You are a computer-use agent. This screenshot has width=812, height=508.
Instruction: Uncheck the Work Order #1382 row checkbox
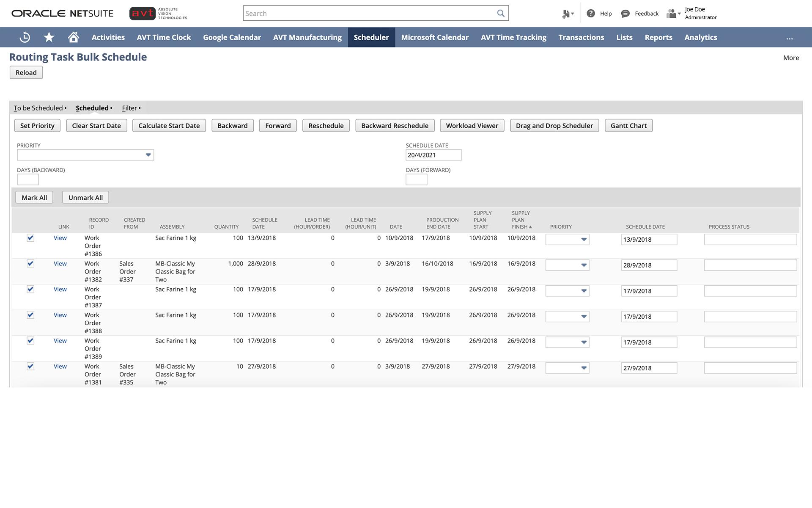30,264
